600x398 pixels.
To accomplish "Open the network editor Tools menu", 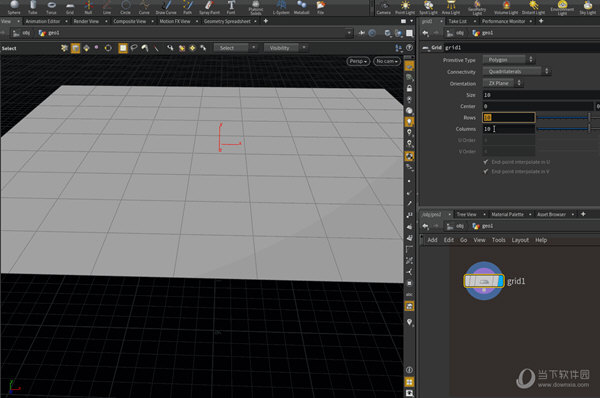I will (x=499, y=240).
